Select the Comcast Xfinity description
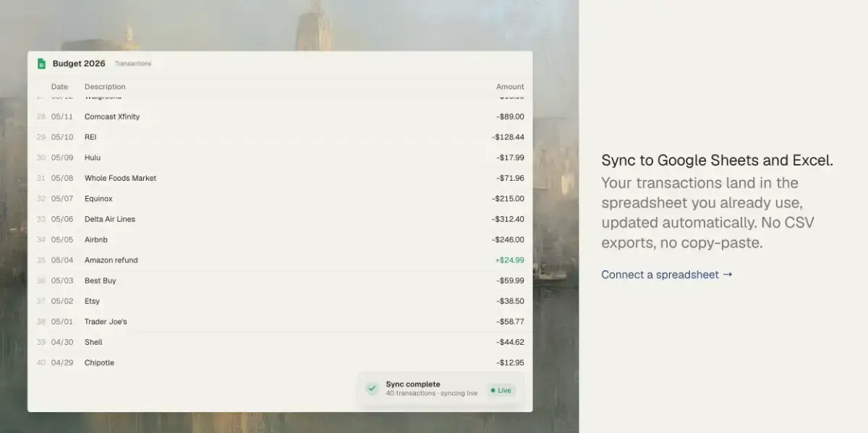Screen dimensions: 868x433 (112, 116)
